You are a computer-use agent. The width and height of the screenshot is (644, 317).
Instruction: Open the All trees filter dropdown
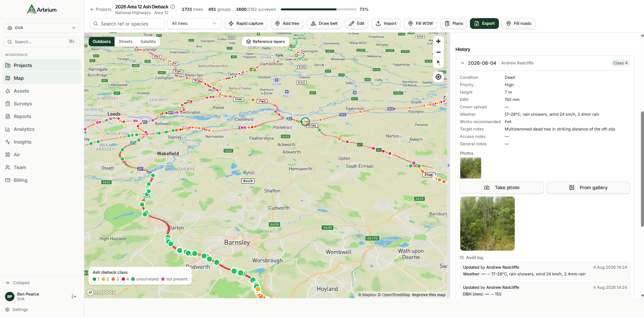coord(194,23)
